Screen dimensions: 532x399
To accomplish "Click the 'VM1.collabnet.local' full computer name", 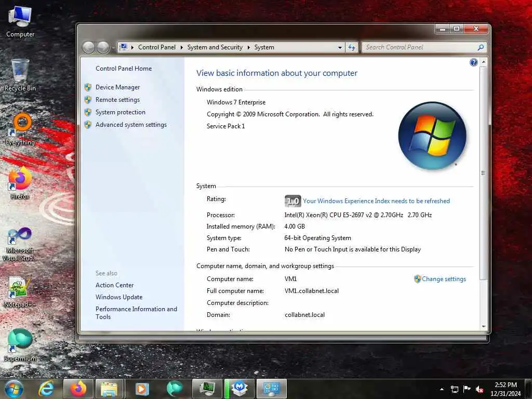I will tap(312, 291).
